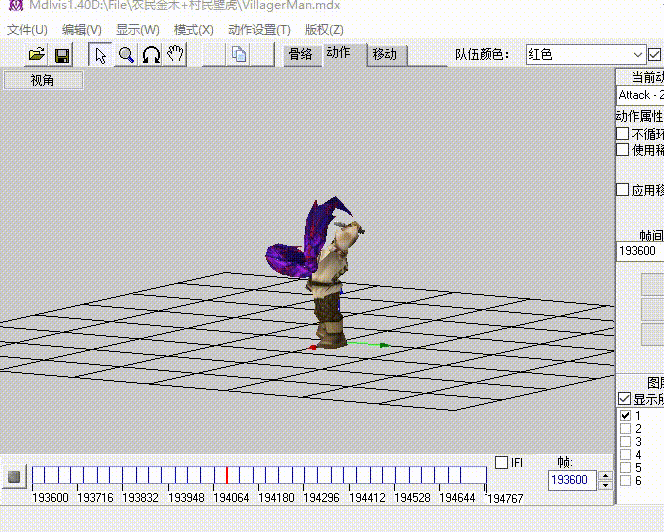Stop animation playback with the square button
Image resolution: width=664 pixels, height=532 pixels.
(x=14, y=477)
